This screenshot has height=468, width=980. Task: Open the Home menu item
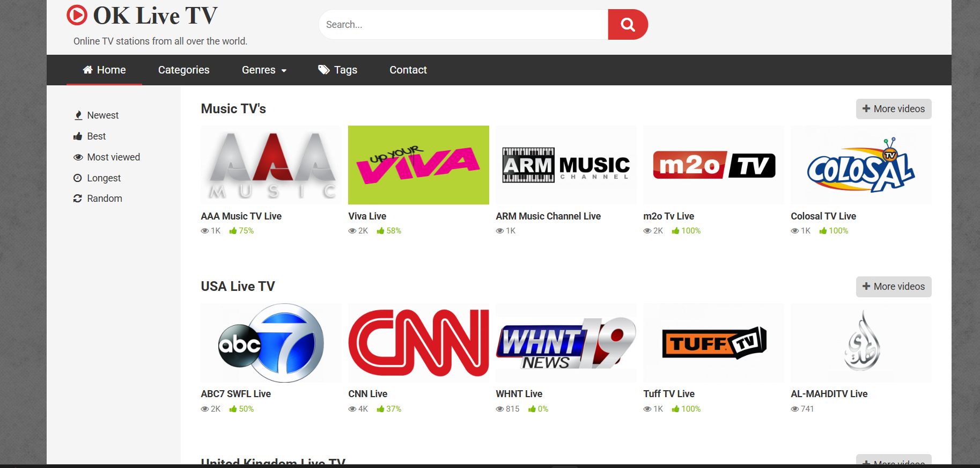click(x=104, y=70)
